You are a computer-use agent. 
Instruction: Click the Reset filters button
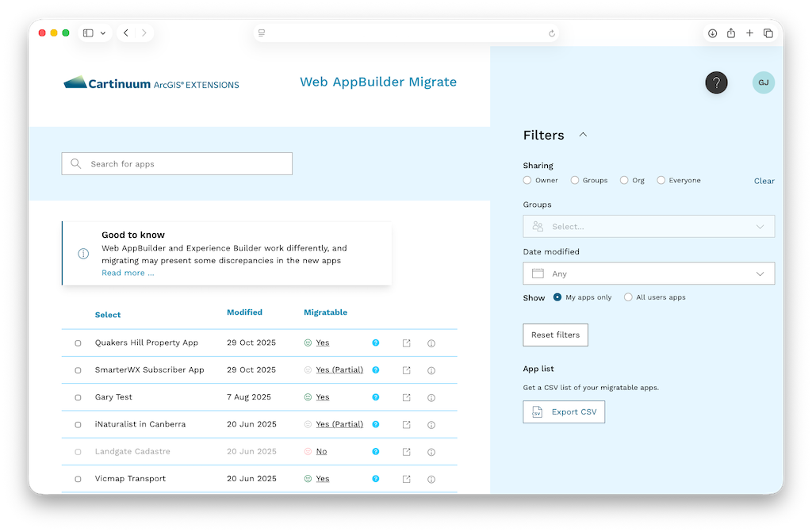(x=555, y=335)
